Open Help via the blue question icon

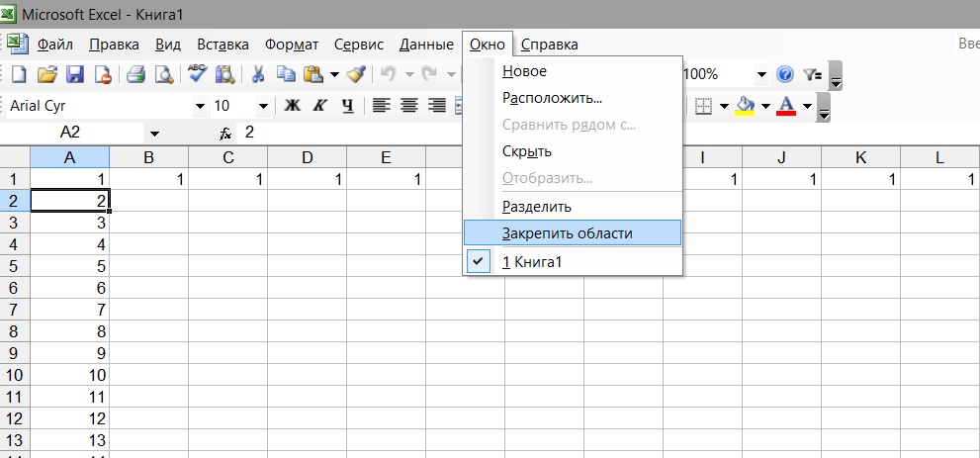coord(785,74)
